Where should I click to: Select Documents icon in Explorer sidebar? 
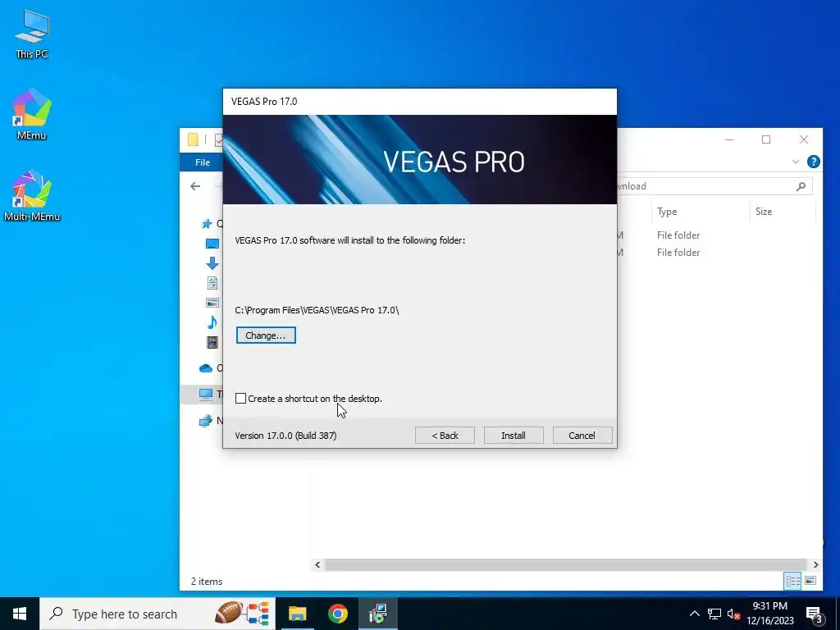[x=212, y=283]
